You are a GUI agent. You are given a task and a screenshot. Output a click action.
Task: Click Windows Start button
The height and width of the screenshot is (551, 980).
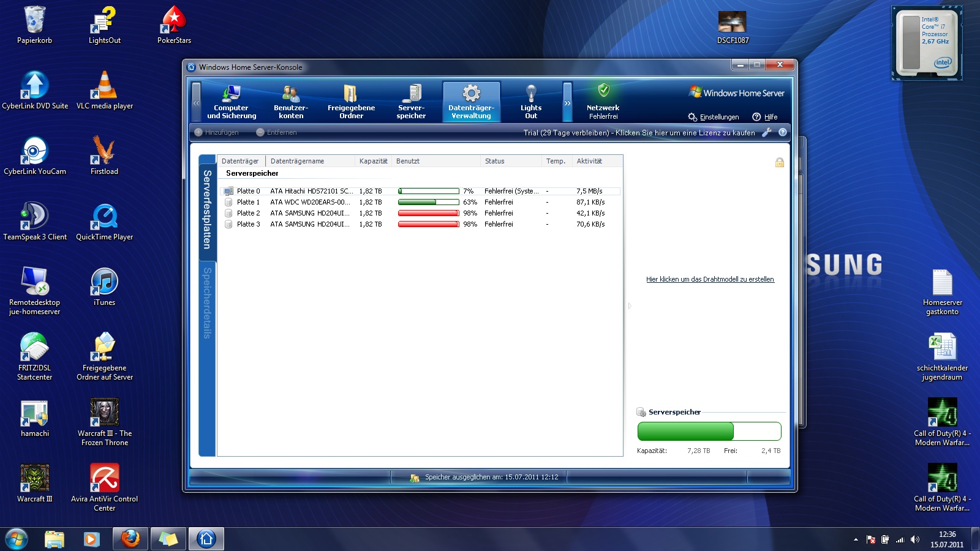[17, 539]
